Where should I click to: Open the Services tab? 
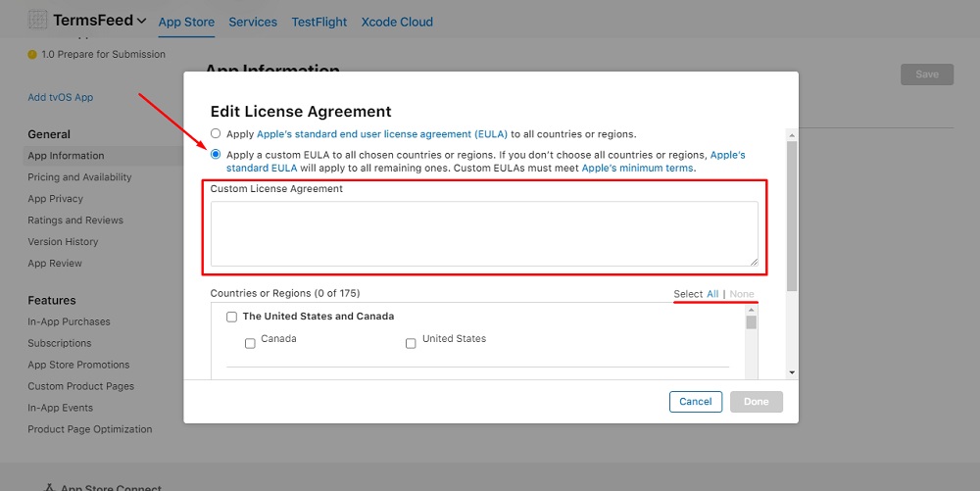pyautogui.click(x=253, y=22)
